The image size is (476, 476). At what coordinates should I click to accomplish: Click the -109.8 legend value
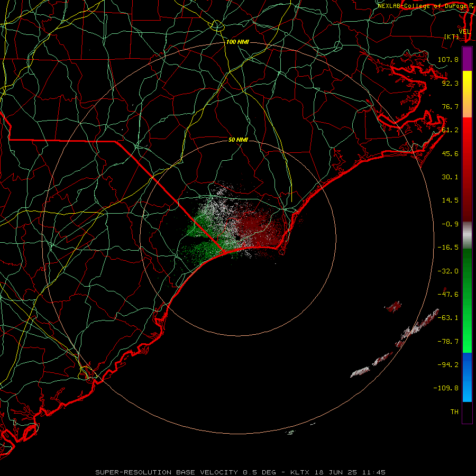446,388
